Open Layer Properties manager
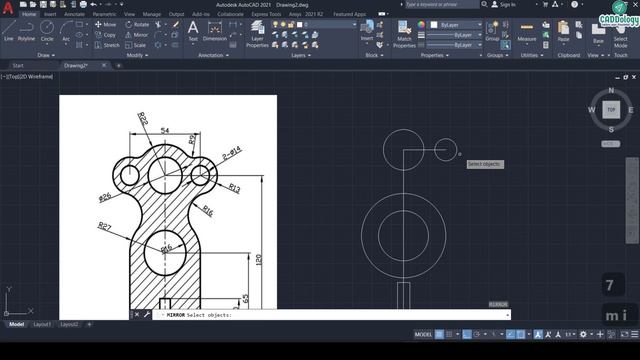Image resolution: width=640 pixels, height=360 pixels. click(x=257, y=34)
